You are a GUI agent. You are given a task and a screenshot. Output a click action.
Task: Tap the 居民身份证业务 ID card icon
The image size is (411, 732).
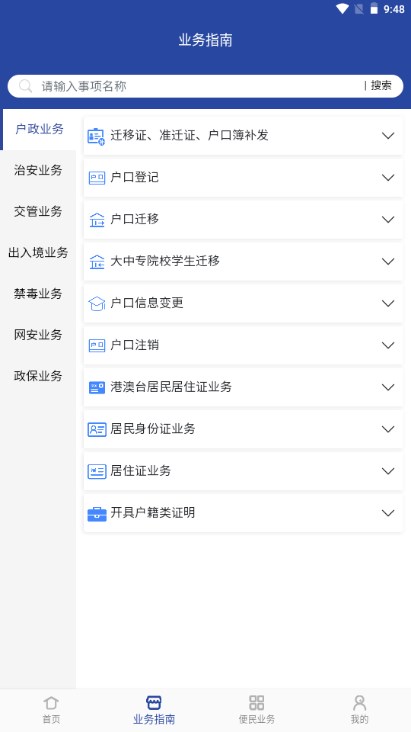tap(97, 429)
